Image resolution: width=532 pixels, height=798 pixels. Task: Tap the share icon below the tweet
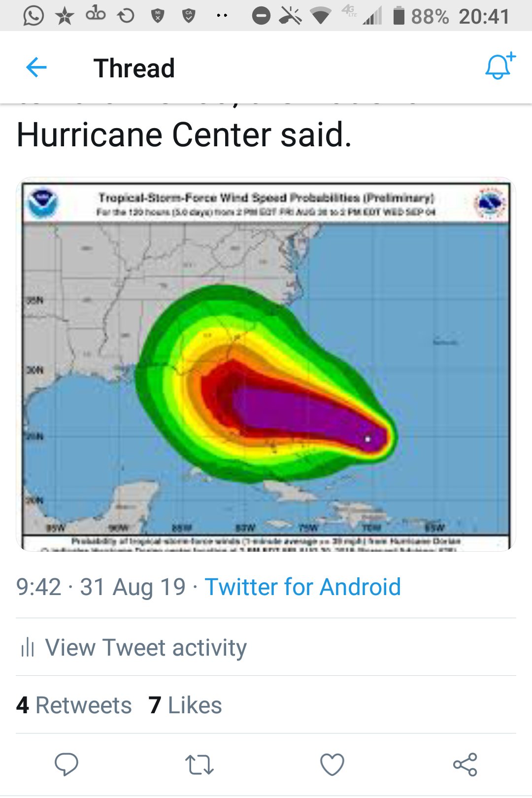point(465,765)
